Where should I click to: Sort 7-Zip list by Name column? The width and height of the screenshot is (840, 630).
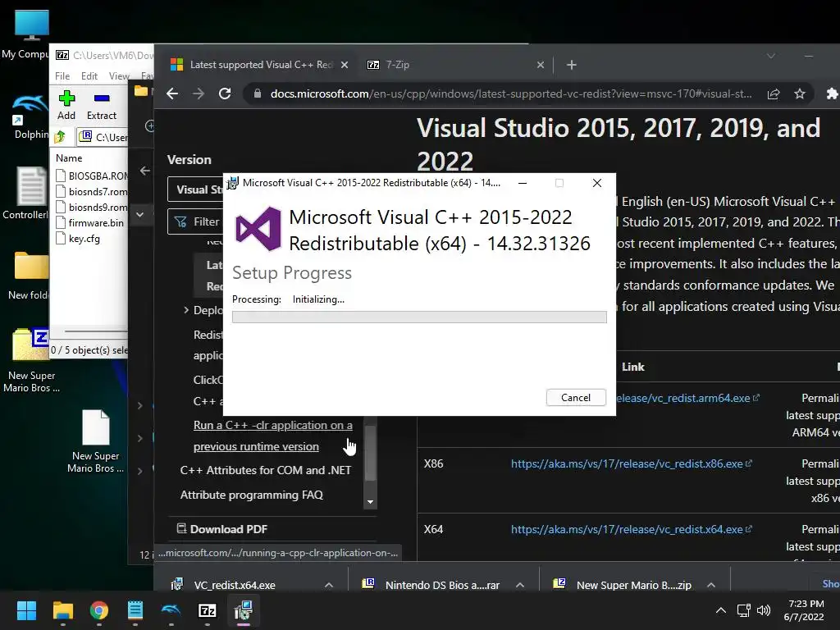coord(69,158)
